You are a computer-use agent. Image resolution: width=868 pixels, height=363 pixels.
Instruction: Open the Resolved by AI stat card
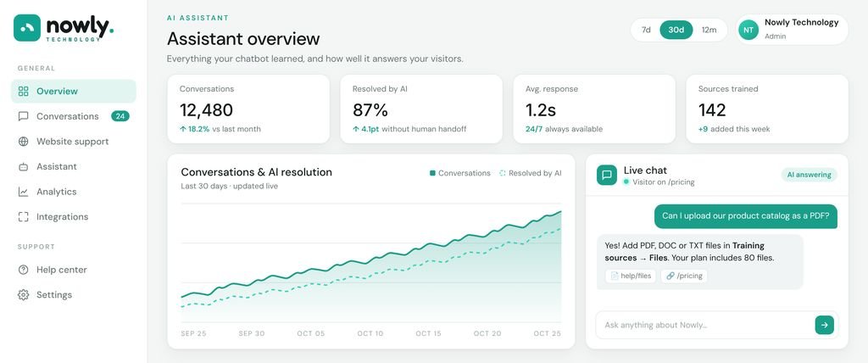[421, 109]
